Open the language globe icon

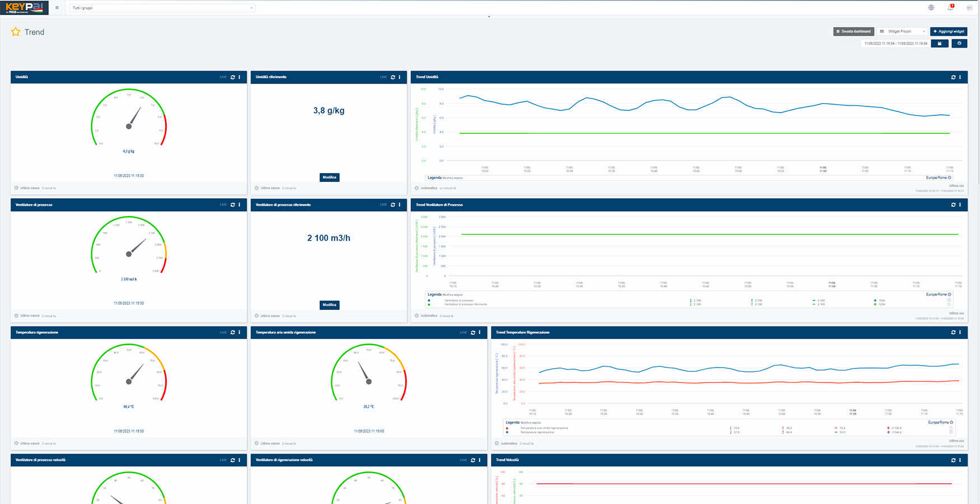tap(931, 8)
